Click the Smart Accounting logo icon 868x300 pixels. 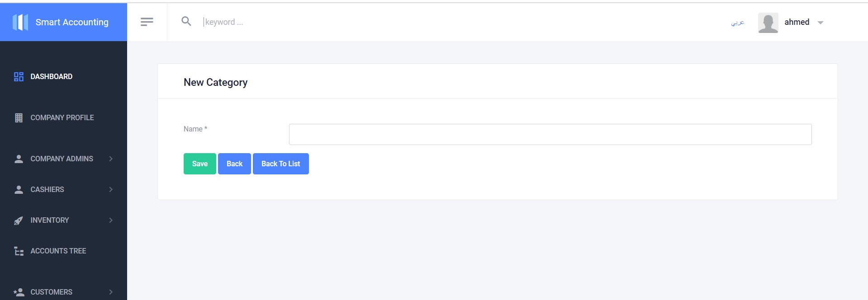pyautogui.click(x=20, y=22)
